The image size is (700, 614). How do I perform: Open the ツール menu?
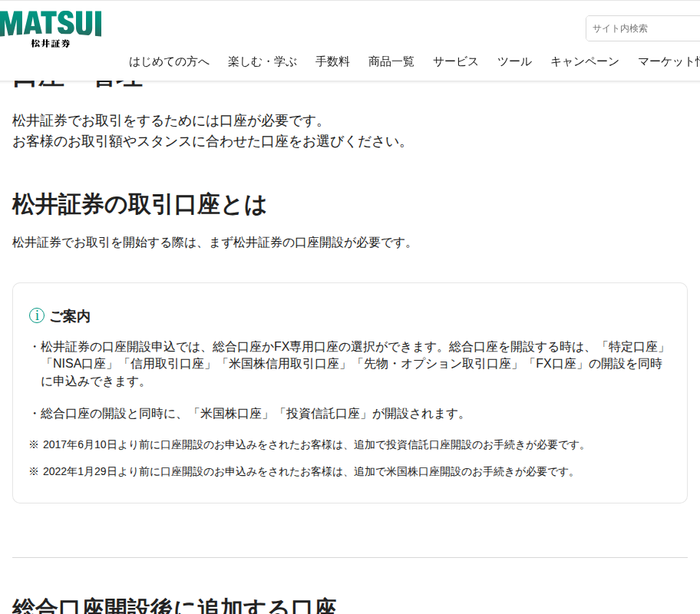[x=514, y=61]
